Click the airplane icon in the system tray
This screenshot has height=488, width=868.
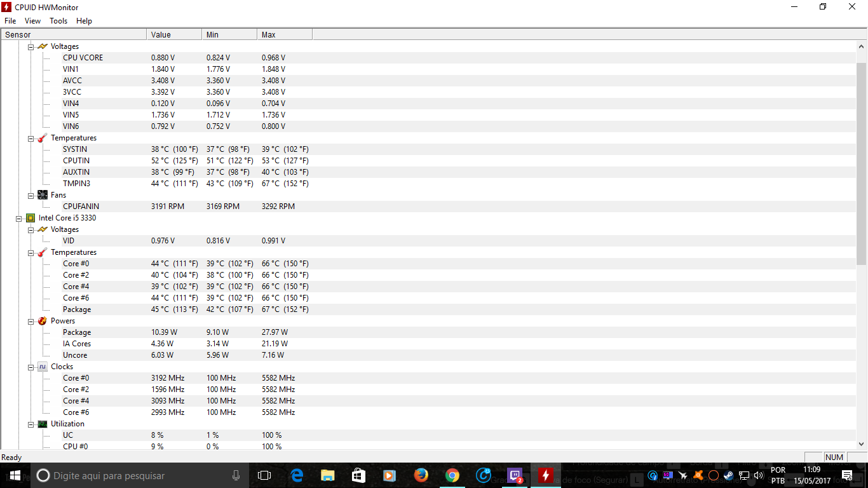(x=682, y=475)
